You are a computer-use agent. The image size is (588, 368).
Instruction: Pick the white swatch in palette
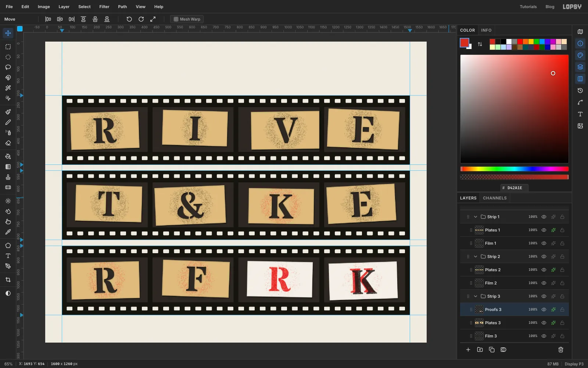(509, 42)
